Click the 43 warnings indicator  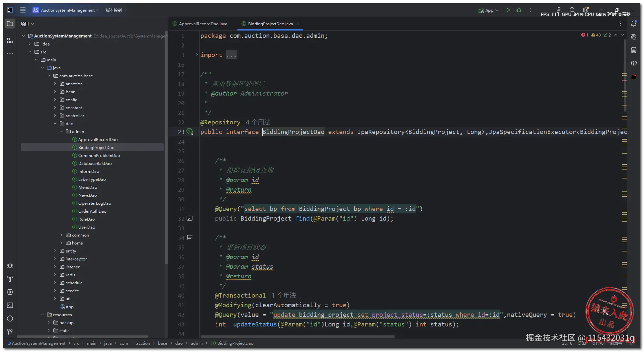[x=596, y=35]
